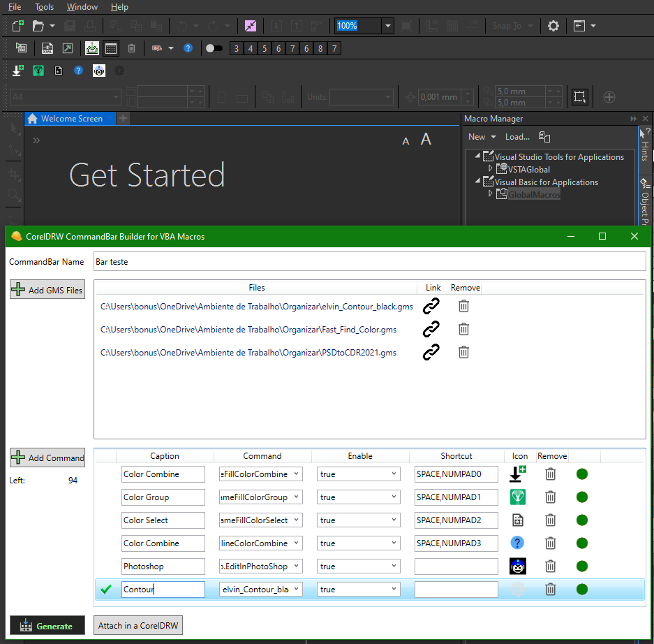The image size is (654, 644).
Task: Delete the Color Group command row
Action: coord(550,497)
